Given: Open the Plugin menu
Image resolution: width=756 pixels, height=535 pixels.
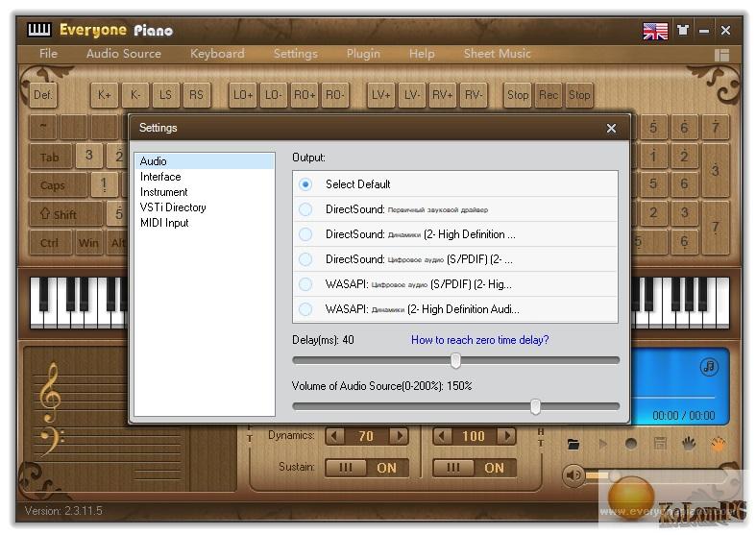Looking at the screenshot, I should pyautogui.click(x=363, y=54).
